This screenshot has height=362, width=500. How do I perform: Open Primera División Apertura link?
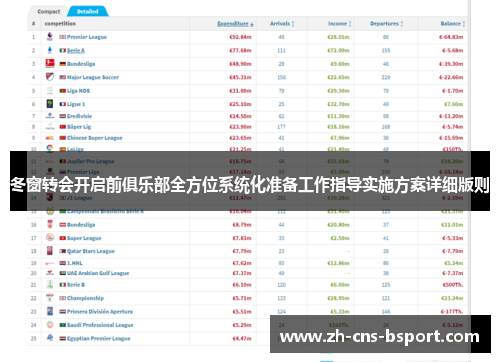pos(100,312)
